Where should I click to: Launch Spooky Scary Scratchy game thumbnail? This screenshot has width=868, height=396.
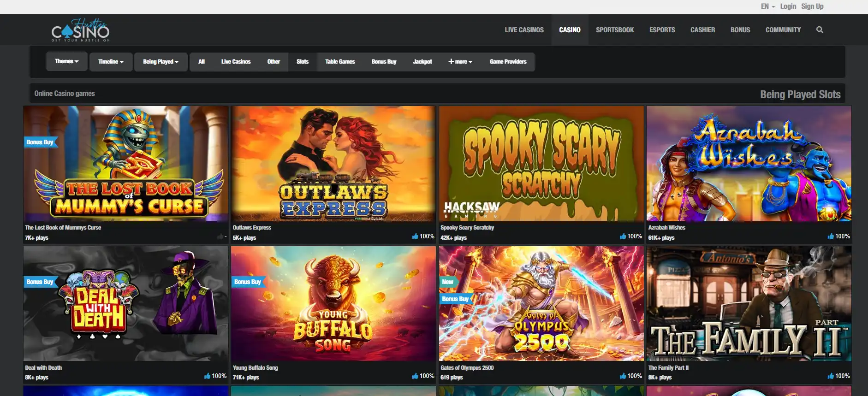(541, 164)
